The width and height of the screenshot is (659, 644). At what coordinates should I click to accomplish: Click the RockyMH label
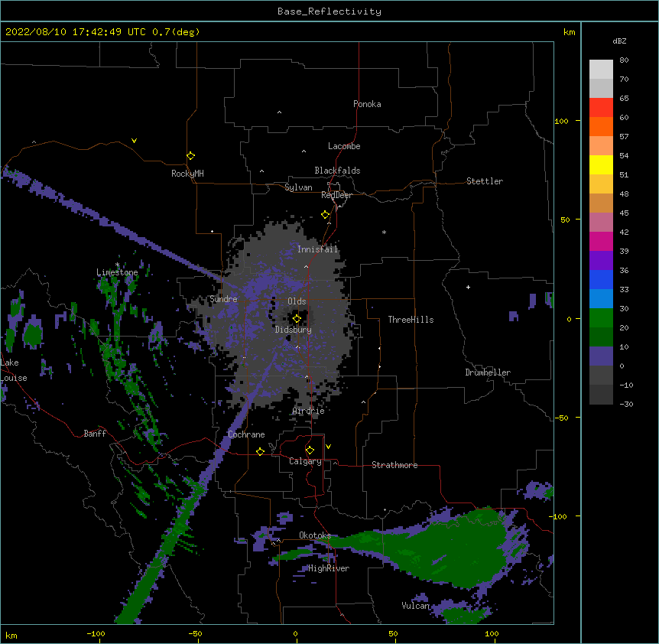tap(187, 174)
